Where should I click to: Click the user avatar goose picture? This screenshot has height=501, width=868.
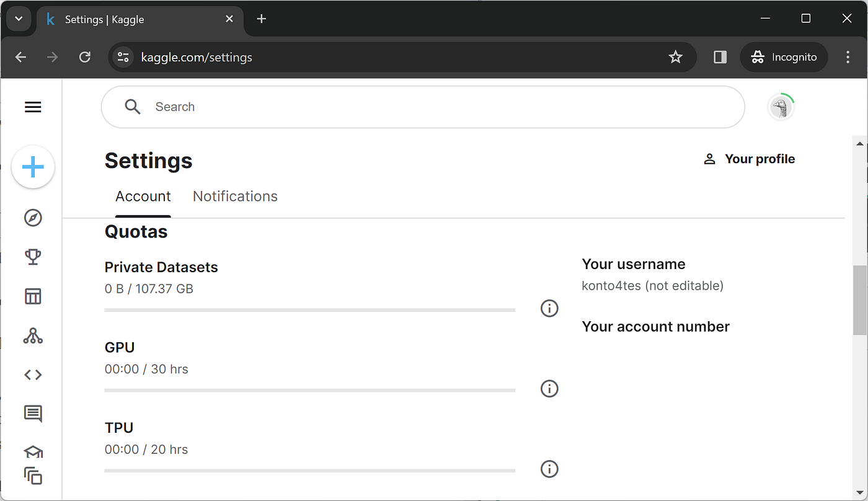click(781, 107)
